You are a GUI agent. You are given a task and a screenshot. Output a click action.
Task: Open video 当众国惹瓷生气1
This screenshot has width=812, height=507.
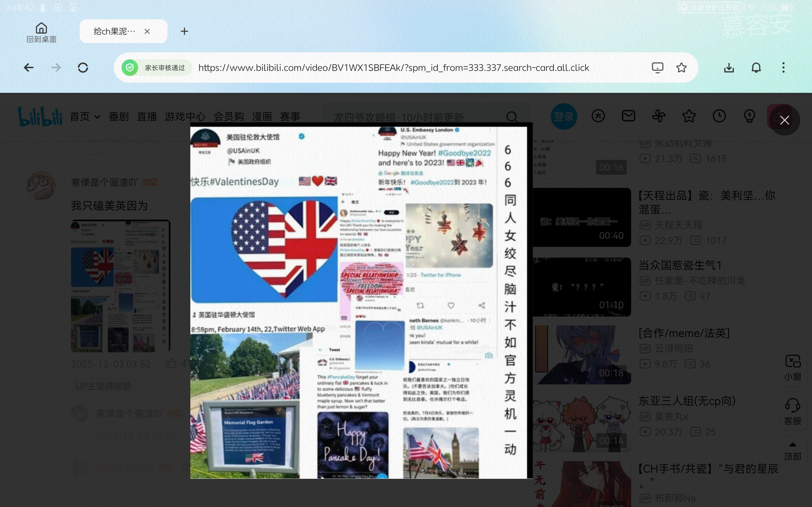click(x=680, y=265)
